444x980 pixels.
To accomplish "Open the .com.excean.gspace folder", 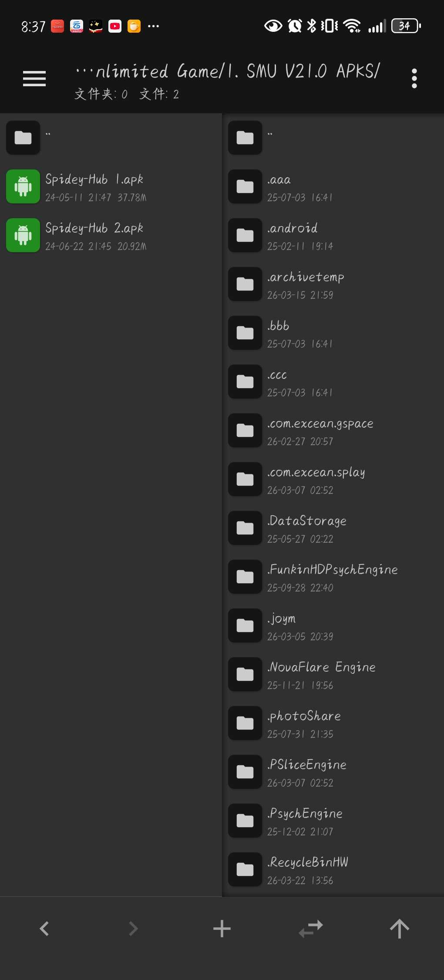I will 333,430.
